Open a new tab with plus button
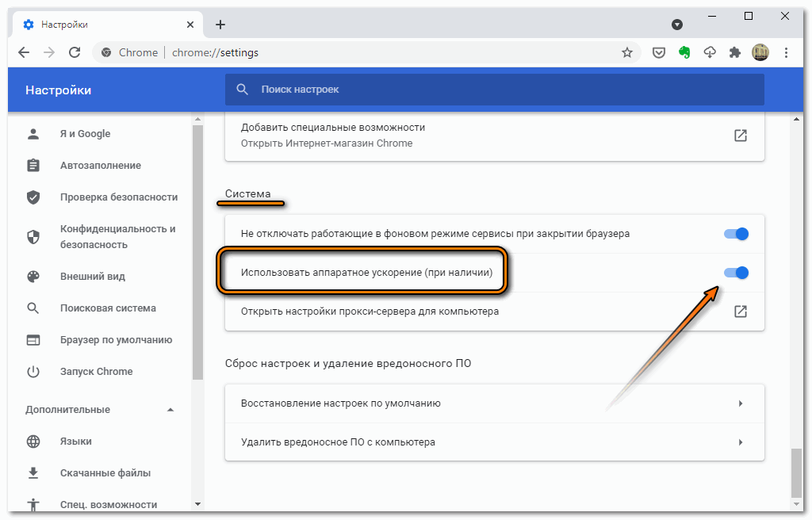This screenshot has width=812, height=520. pos(220,25)
